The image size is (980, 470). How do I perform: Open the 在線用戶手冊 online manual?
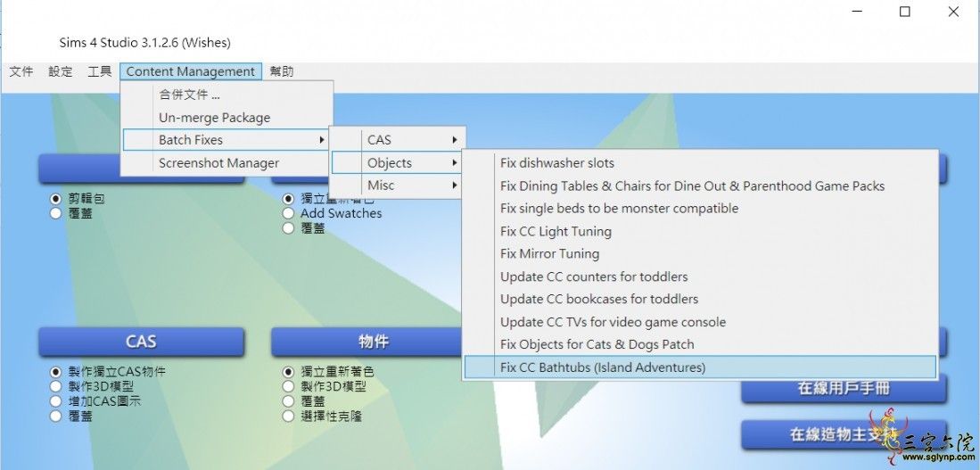(844, 388)
